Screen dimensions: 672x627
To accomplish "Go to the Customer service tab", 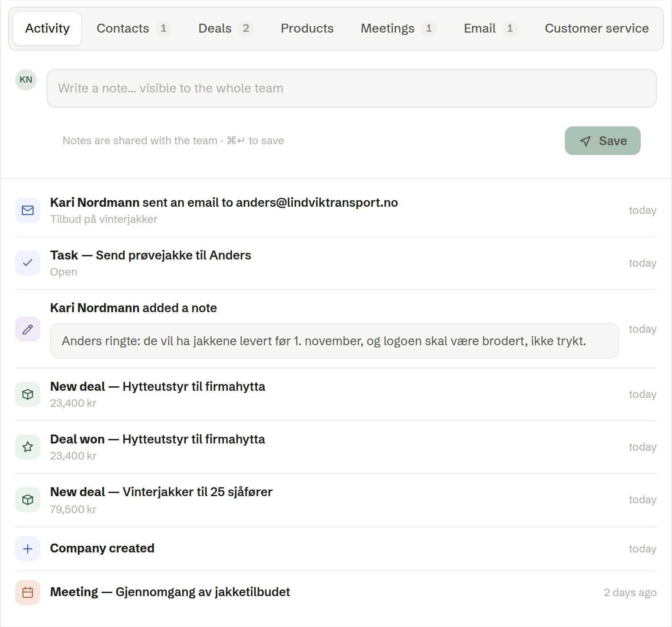I will tap(596, 29).
